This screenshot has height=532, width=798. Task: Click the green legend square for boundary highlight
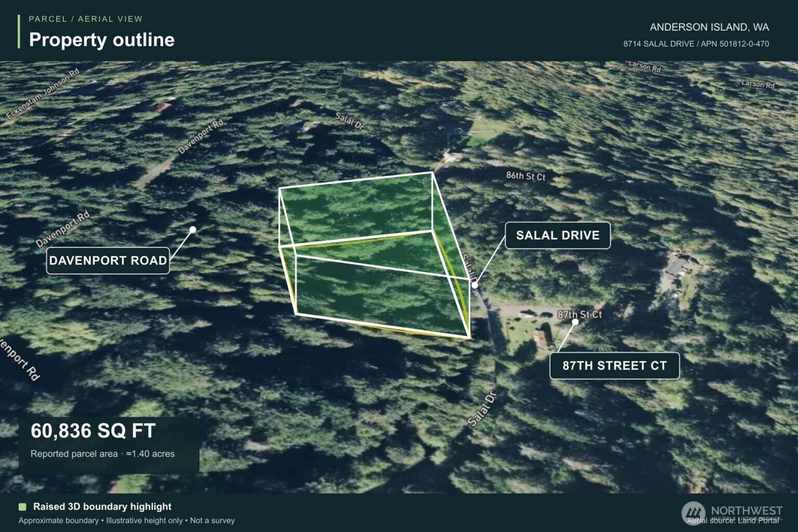(x=22, y=507)
